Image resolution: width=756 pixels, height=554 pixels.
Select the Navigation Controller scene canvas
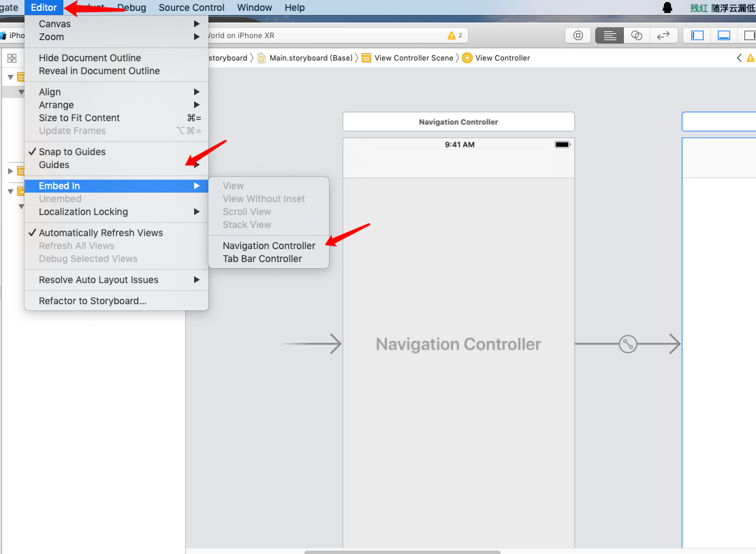point(458,343)
